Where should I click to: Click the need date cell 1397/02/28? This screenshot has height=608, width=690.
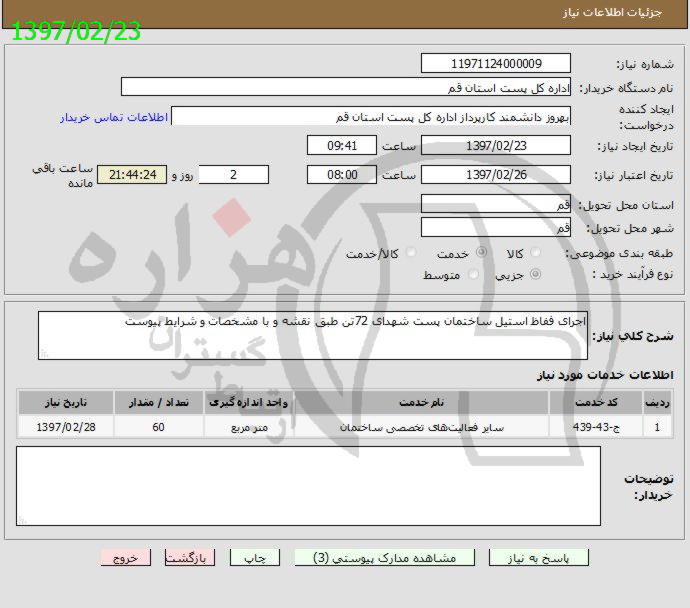pyautogui.click(x=66, y=427)
